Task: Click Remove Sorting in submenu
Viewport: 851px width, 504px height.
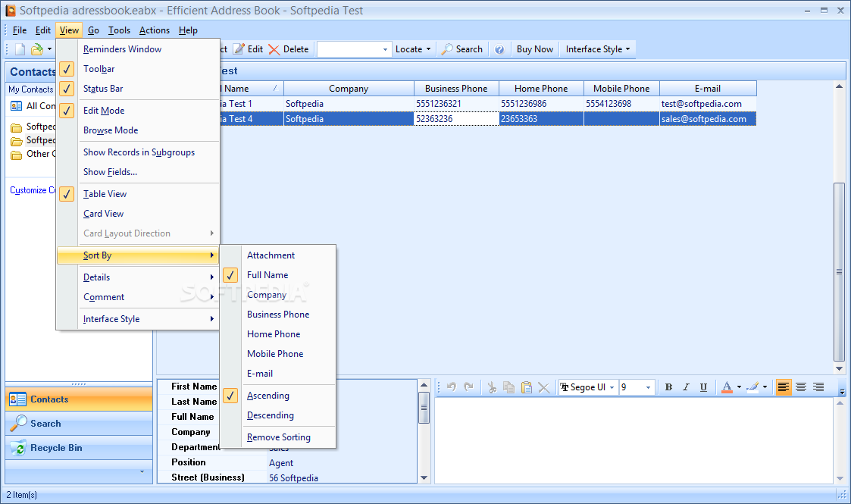Action: point(278,437)
